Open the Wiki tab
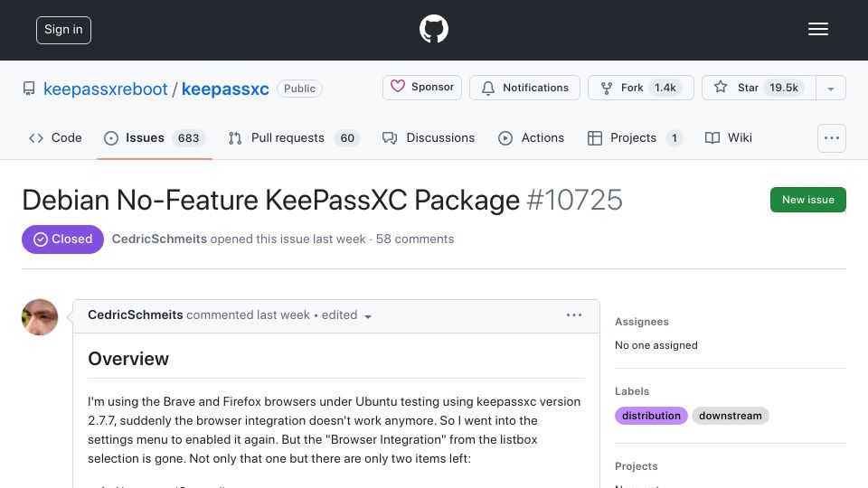This screenshot has width=868, height=488. coord(729,137)
